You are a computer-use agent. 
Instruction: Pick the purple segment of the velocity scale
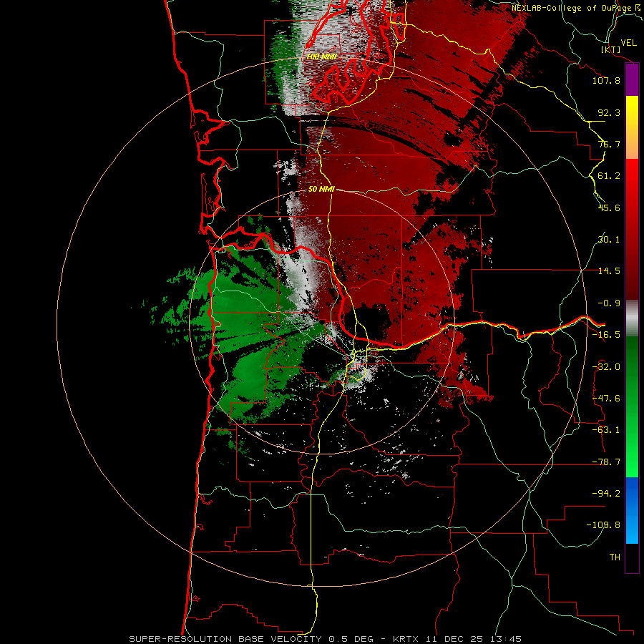pos(632,80)
